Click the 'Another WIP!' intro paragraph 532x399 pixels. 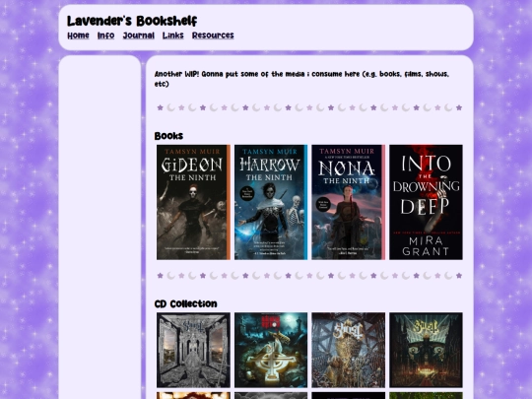tap(302, 79)
